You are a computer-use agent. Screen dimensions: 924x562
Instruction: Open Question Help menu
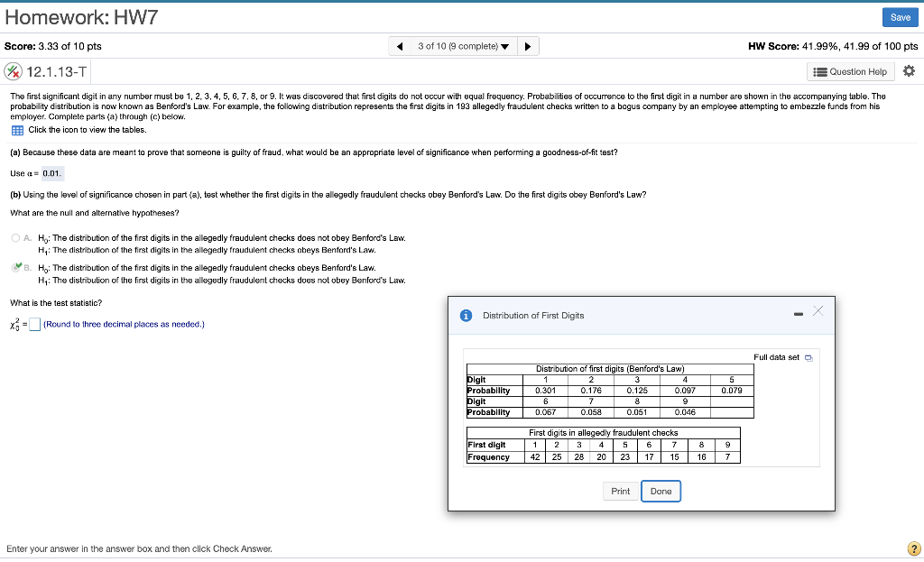tap(850, 72)
